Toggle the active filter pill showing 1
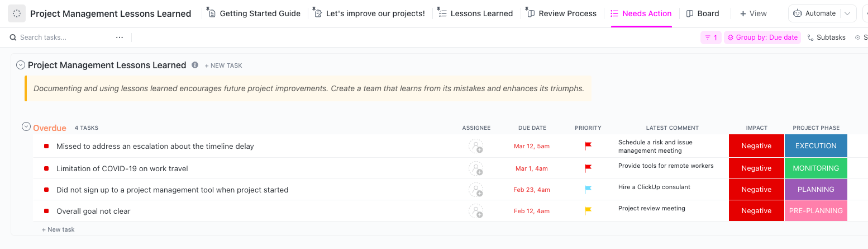This screenshot has width=868, height=249. click(711, 37)
